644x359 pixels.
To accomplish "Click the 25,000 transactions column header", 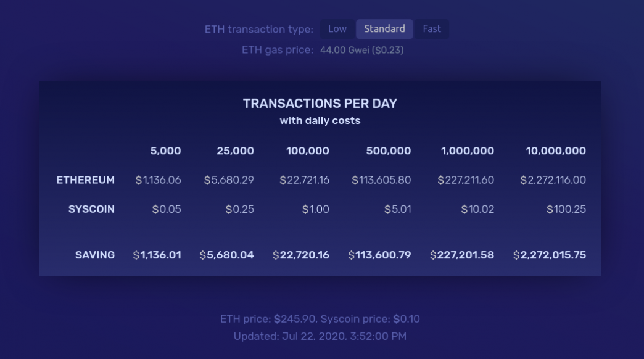I will click(x=235, y=151).
